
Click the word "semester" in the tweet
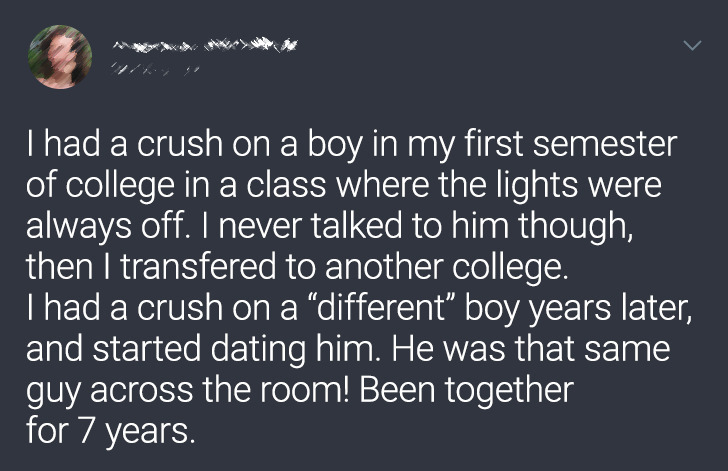pyautogui.click(x=605, y=144)
